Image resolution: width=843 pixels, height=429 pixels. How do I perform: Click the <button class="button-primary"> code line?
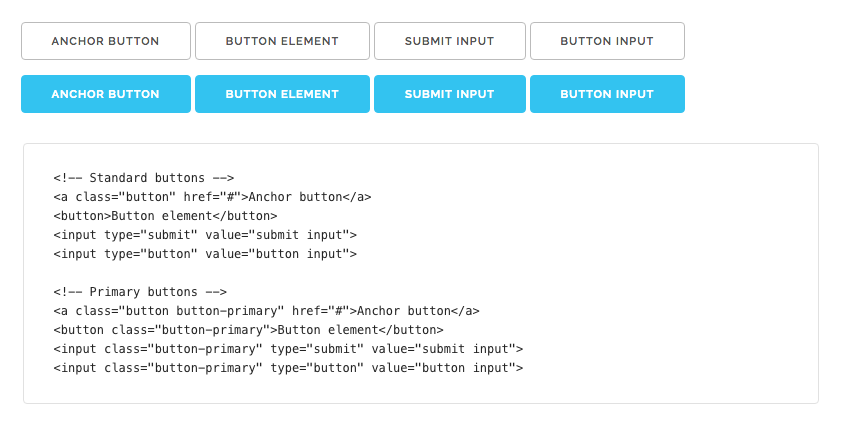click(x=248, y=330)
